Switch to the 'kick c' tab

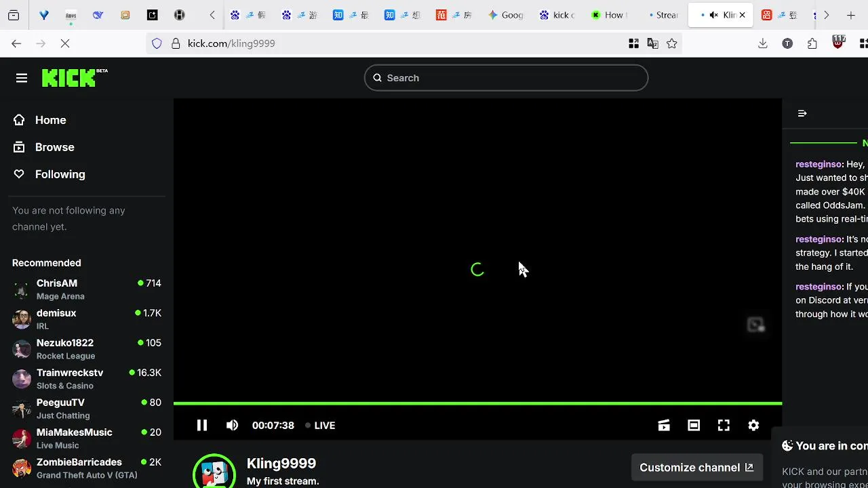pyautogui.click(x=557, y=15)
